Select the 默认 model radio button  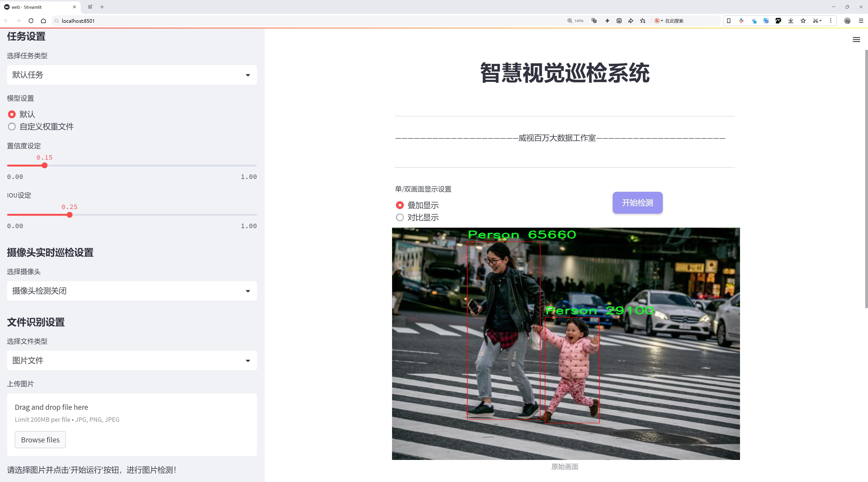coord(12,115)
